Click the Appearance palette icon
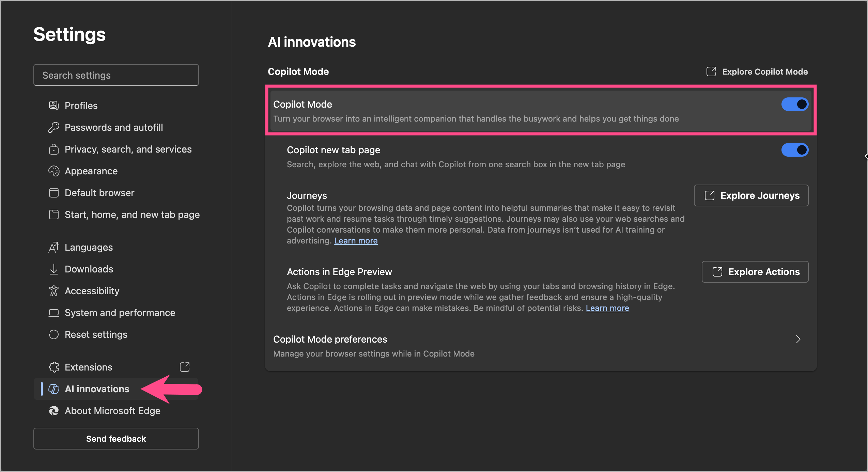 pyautogui.click(x=54, y=171)
